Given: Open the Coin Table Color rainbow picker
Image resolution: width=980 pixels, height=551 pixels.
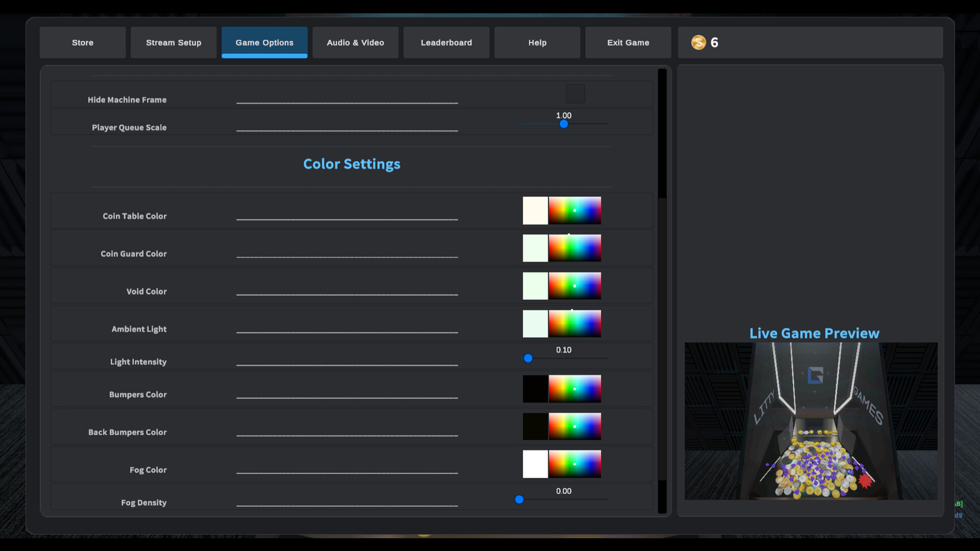Looking at the screenshot, I should pos(575,210).
